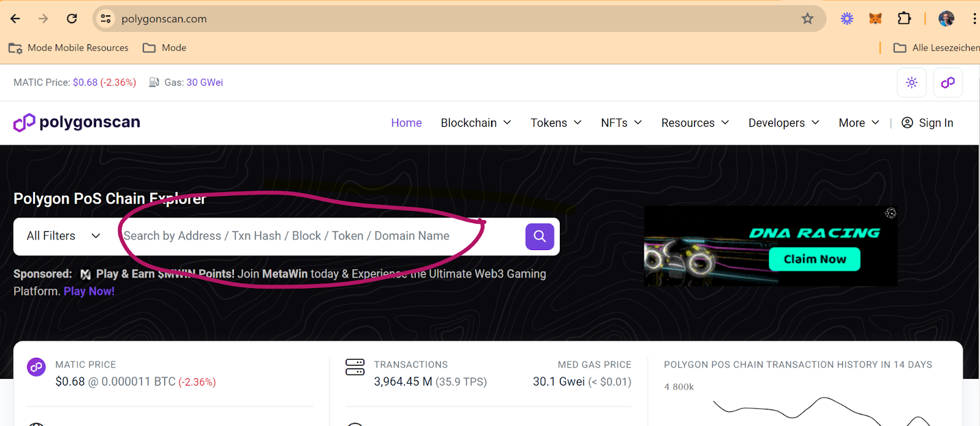Screen dimensions: 980x426
Task: Click the purple search magnifier button
Action: (x=540, y=237)
